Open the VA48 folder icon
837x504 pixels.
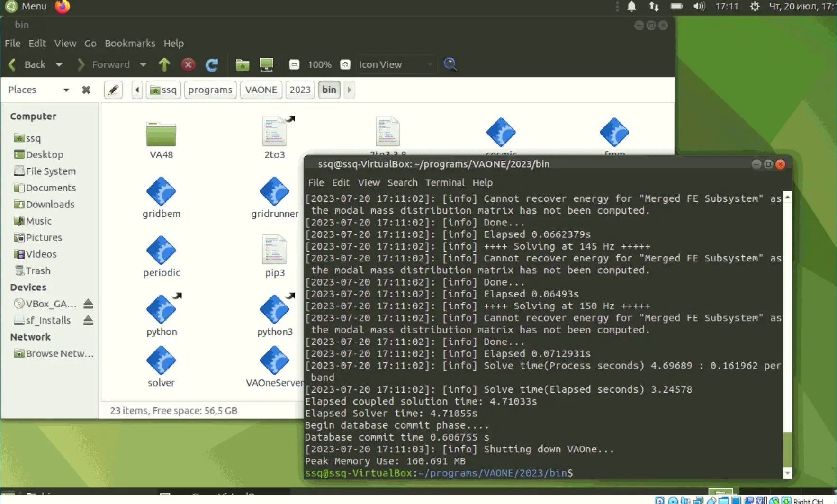[x=161, y=134]
